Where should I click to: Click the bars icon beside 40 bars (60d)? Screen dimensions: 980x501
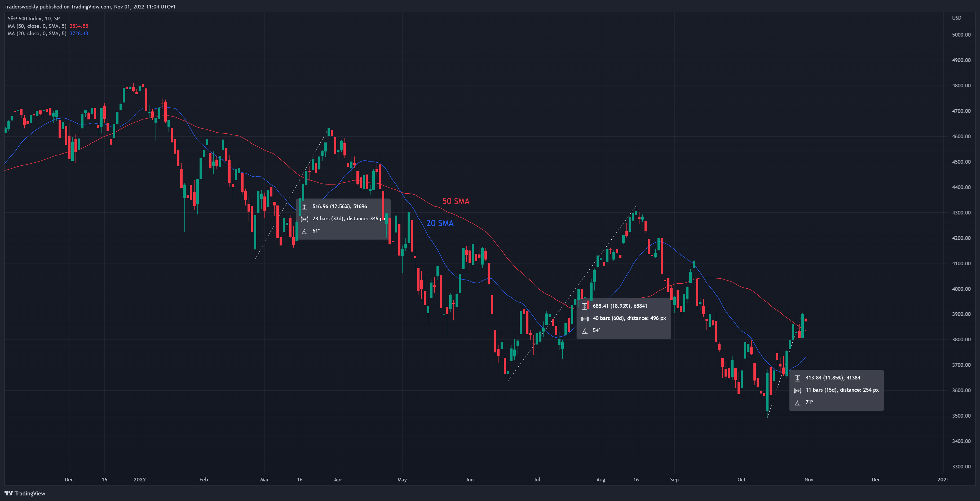point(585,318)
